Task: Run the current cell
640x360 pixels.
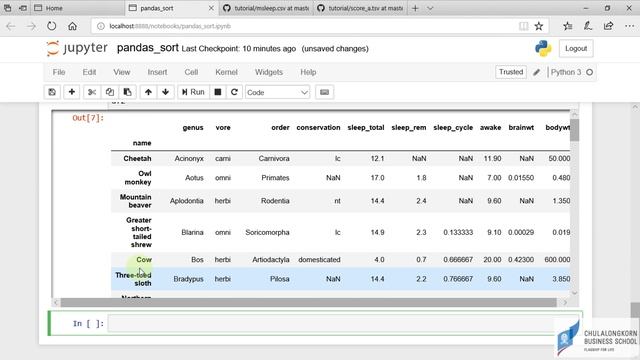Action: coord(193,92)
